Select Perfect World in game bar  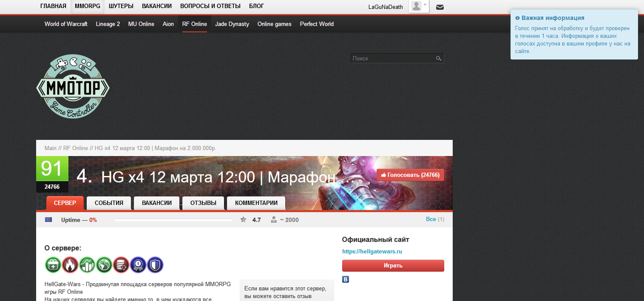pos(317,24)
